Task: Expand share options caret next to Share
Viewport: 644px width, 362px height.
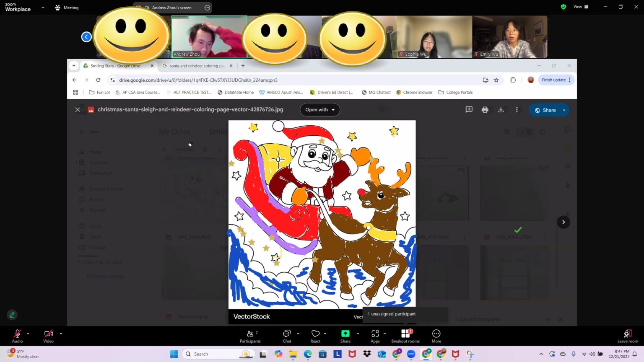Action: (x=358, y=334)
